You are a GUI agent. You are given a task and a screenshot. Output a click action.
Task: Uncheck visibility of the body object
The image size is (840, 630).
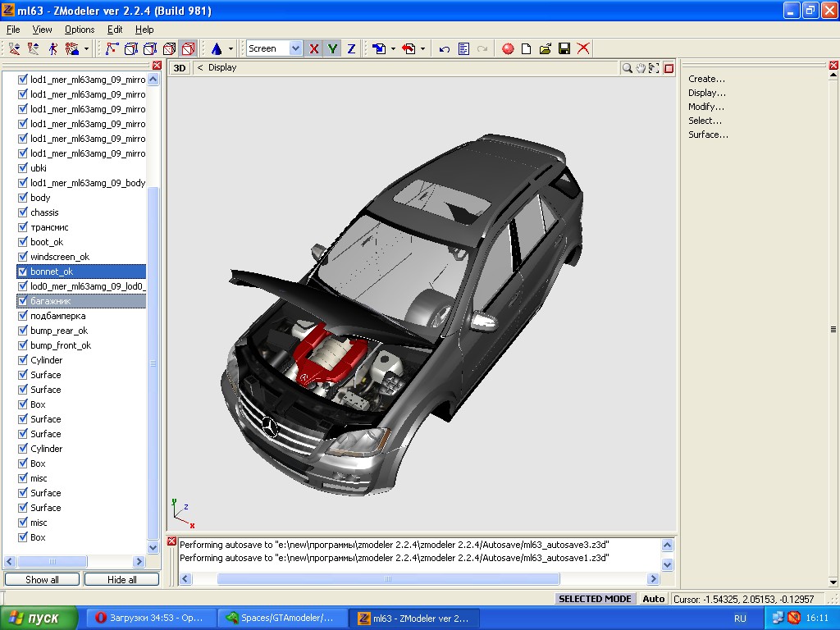[22, 198]
